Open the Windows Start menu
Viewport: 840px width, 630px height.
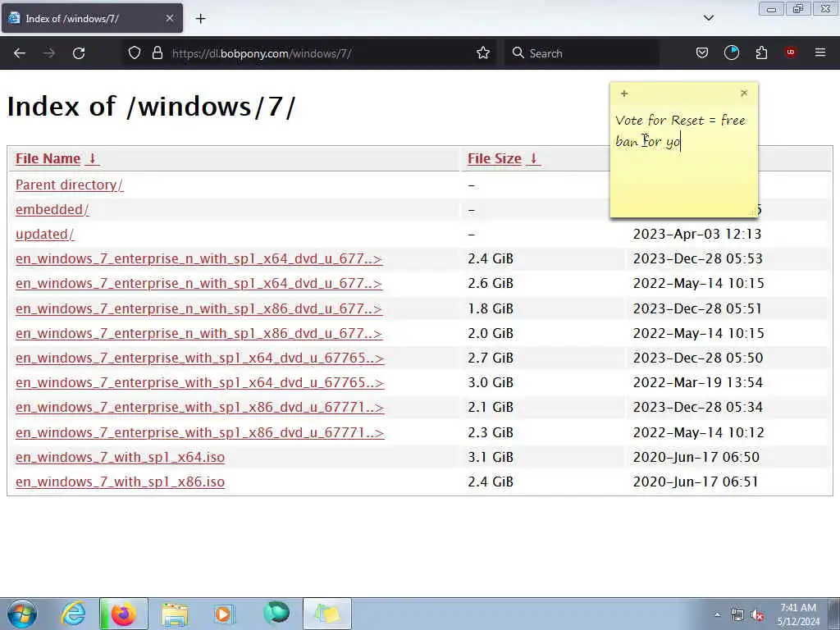point(22,614)
